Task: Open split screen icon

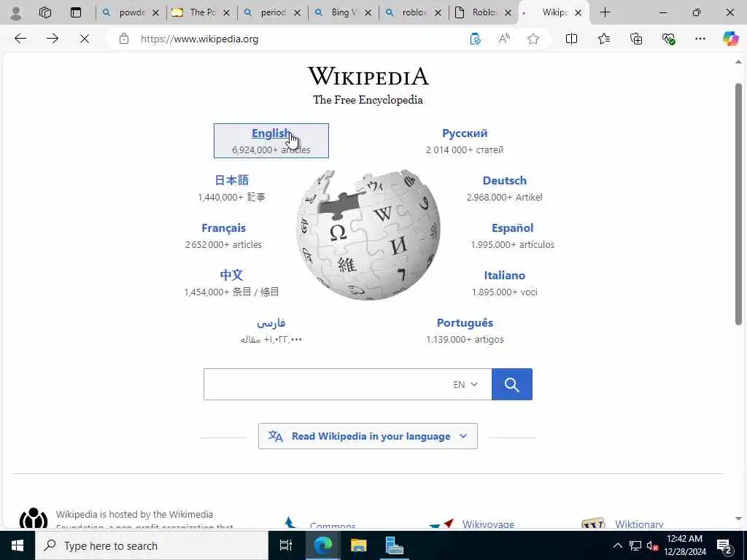Action: (572, 39)
